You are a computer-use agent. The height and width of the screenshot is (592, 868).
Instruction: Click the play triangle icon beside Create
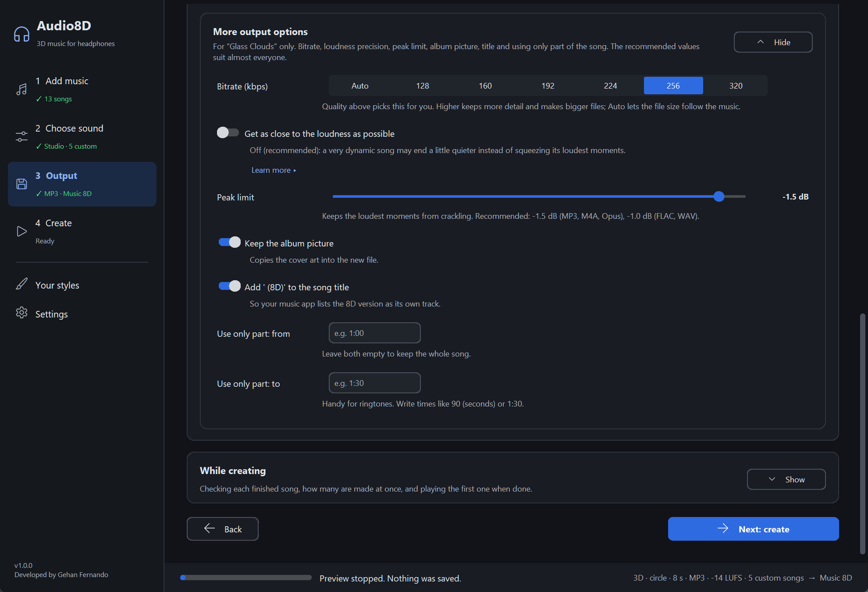21,231
